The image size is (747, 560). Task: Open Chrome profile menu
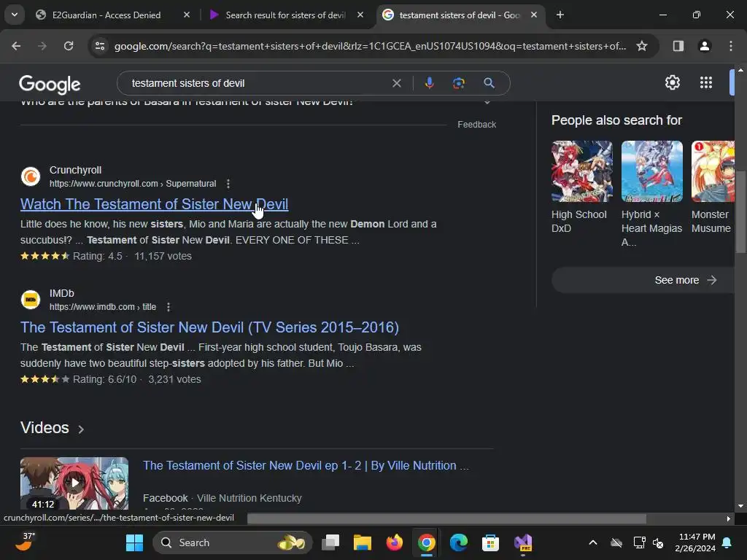pyautogui.click(x=705, y=46)
